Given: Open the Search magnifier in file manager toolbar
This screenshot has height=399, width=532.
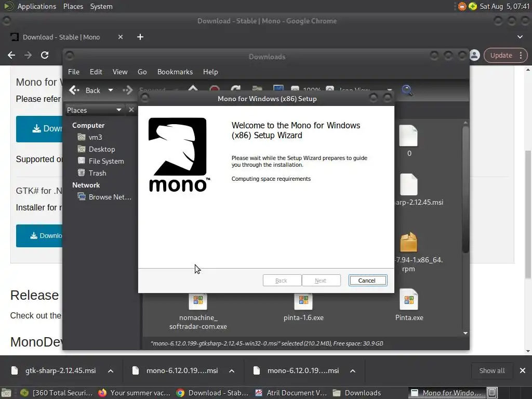Looking at the screenshot, I should (407, 90).
